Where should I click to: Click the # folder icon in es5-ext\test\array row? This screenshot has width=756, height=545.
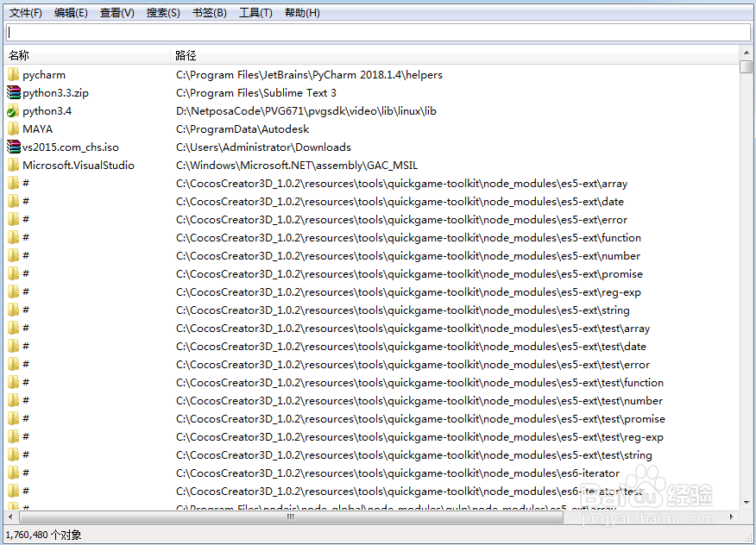pos(14,329)
